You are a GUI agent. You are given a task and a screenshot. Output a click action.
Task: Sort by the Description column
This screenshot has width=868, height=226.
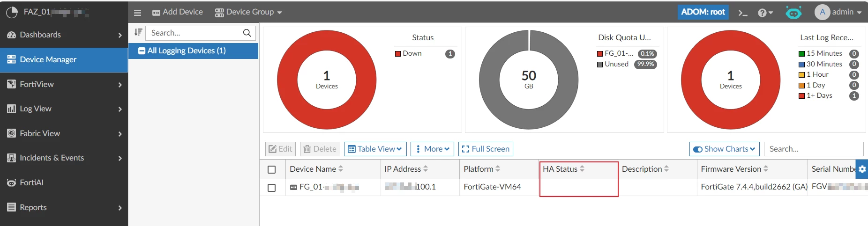click(x=666, y=169)
